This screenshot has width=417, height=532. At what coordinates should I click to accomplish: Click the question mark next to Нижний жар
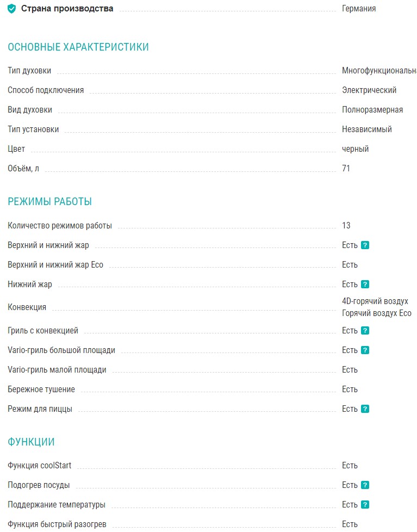(x=365, y=284)
